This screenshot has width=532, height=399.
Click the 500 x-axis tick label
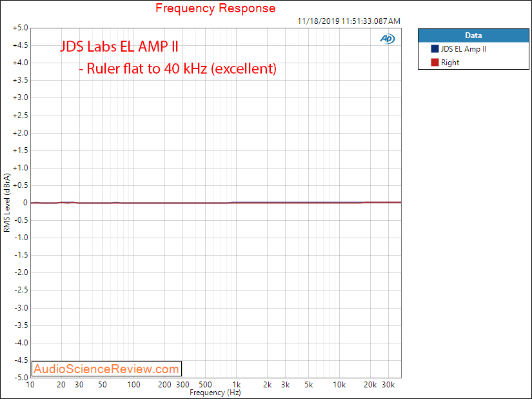205,385
